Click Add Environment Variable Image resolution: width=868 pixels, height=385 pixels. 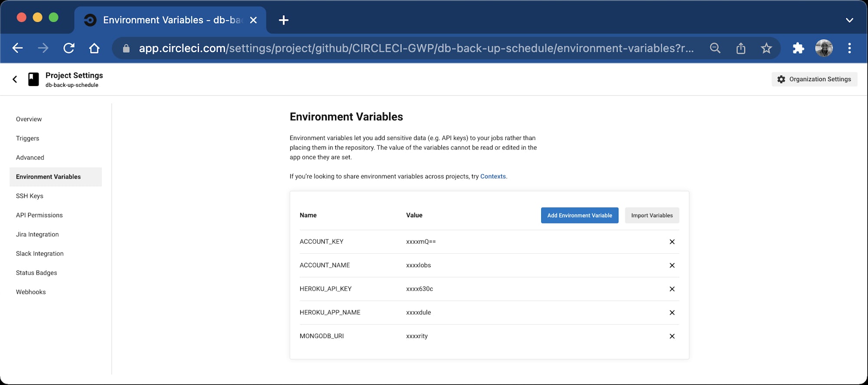[579, 216]
